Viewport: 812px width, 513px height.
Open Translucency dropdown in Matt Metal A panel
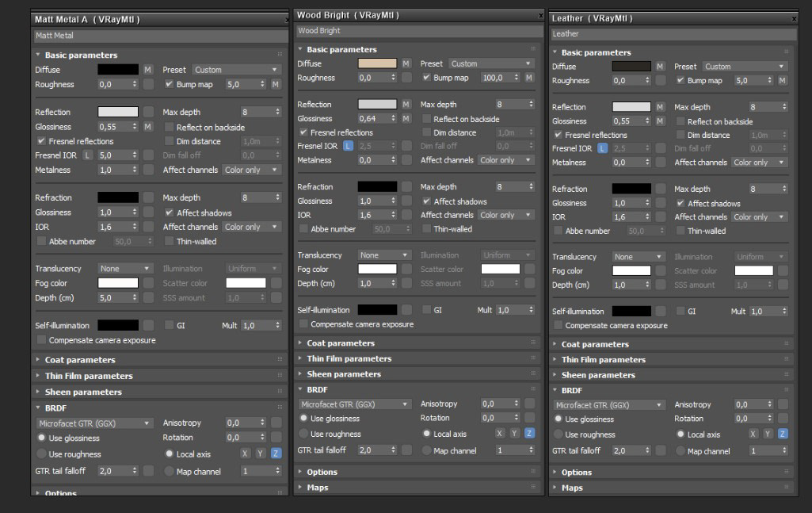click(125, 269)
